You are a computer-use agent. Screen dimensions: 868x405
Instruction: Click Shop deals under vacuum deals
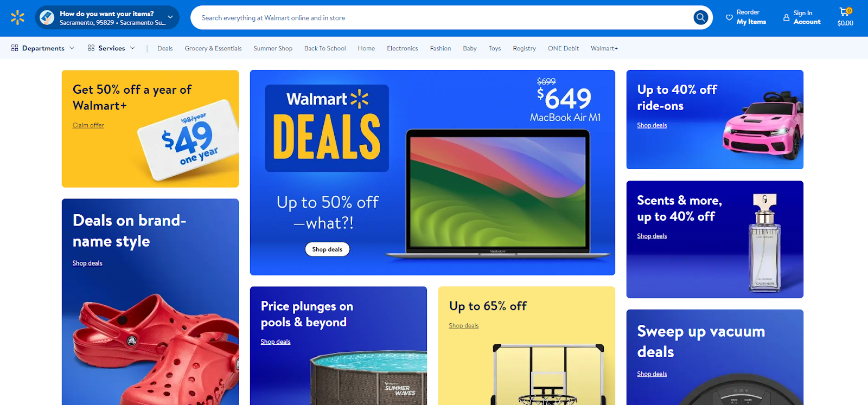pyautogui.click(x=652, y=374)
